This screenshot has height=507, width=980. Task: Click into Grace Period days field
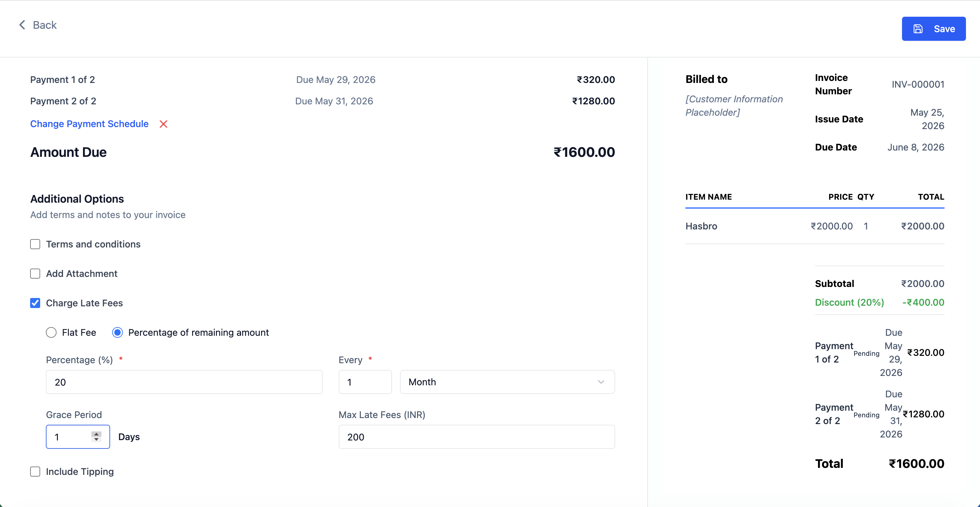[78, 437]
